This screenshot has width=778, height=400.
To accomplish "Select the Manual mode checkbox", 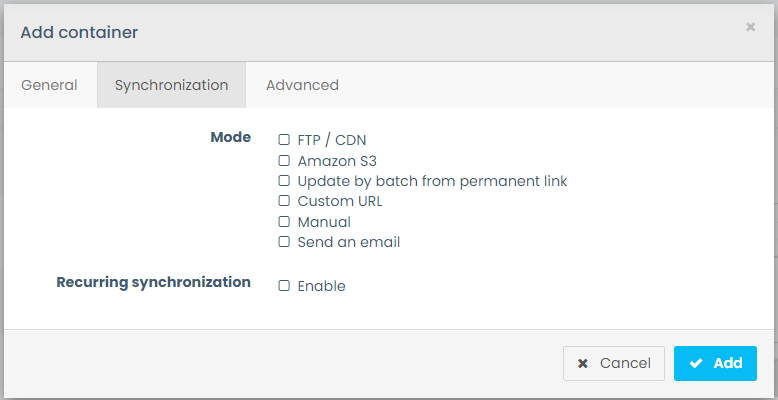I will (284, 222).
